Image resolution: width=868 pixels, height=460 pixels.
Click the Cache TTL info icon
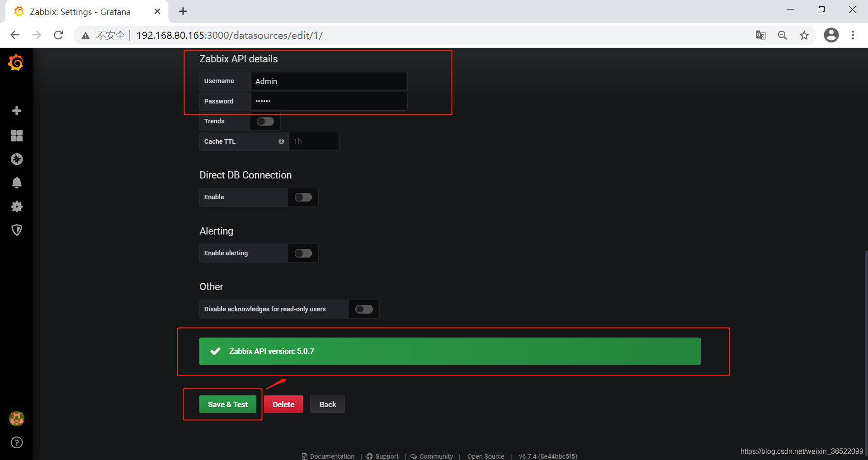pos(281,141)
